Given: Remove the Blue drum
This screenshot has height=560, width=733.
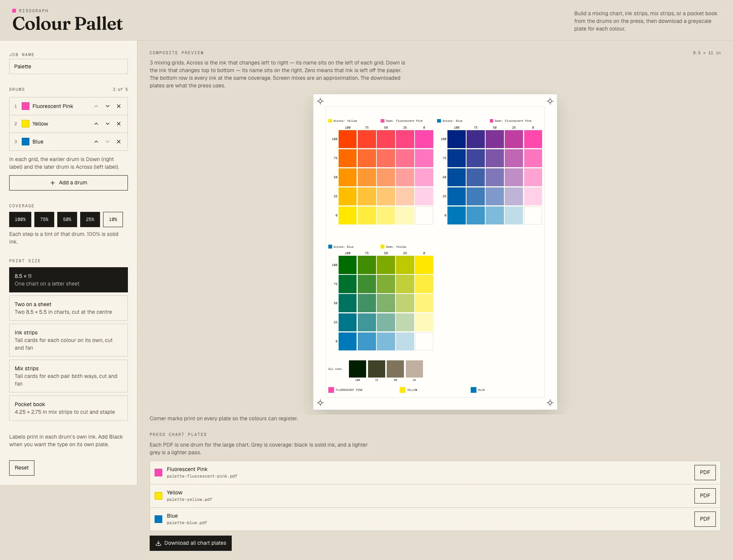Looking at the screenshot, I should (119, 142).
